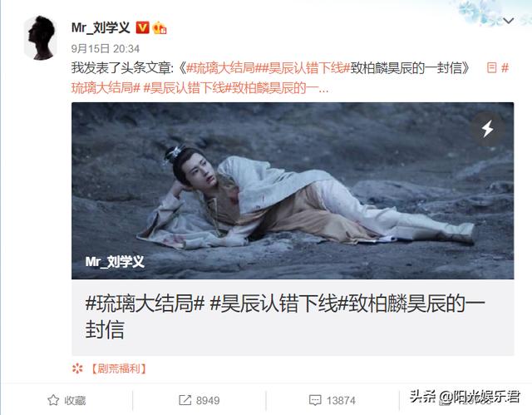
Task: Click the crown membership badge icon
Action: [x=160, y=27]
